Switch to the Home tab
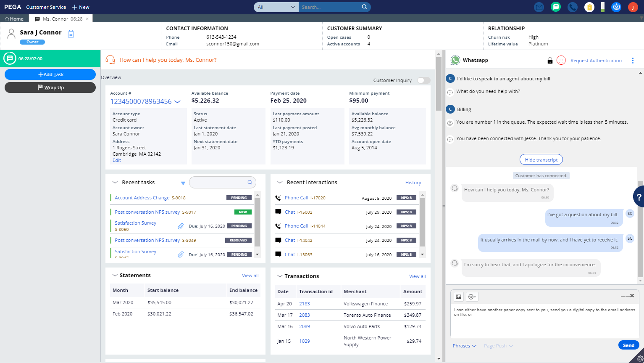Viewport: 644px width, 363px height. click(x=14, y=19)
